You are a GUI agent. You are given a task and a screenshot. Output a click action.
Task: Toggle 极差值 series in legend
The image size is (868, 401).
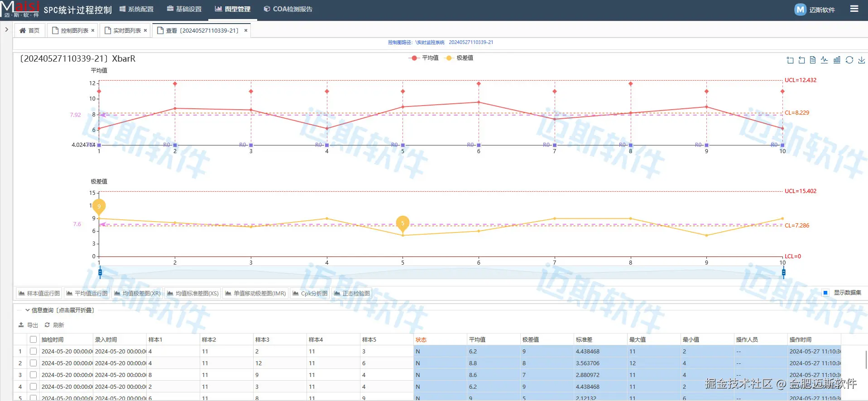[x=459, y=58]
